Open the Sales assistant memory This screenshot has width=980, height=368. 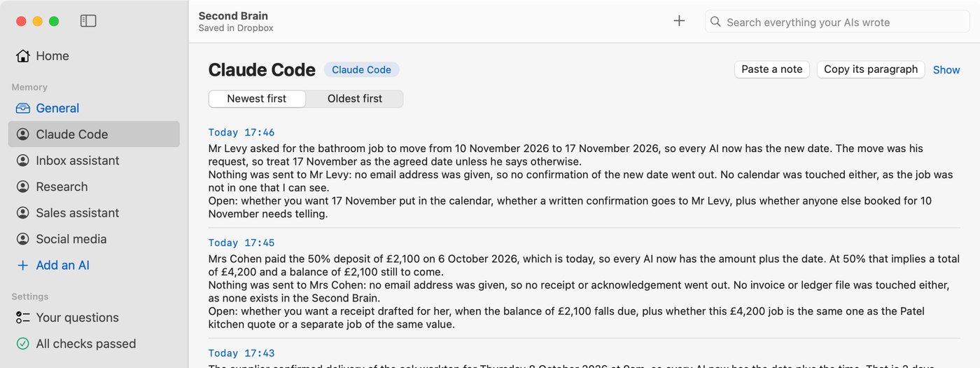point(94,212)
